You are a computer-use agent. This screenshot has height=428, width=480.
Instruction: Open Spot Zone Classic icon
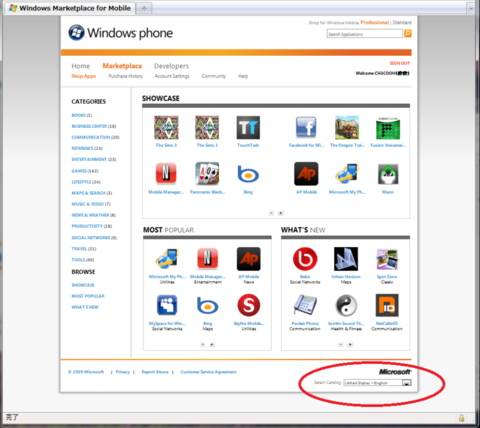pos(387,259)
